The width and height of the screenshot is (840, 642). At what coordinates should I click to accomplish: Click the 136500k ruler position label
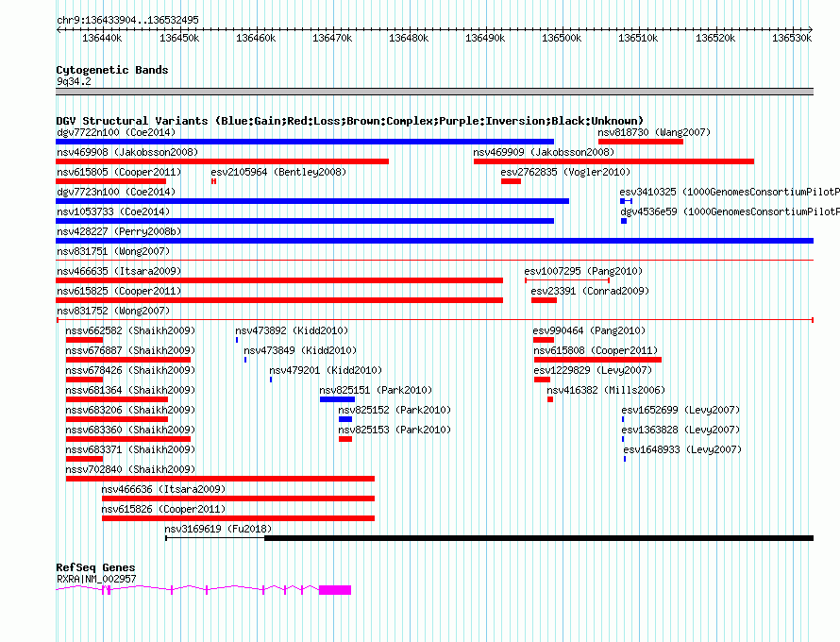click(562, 38)
